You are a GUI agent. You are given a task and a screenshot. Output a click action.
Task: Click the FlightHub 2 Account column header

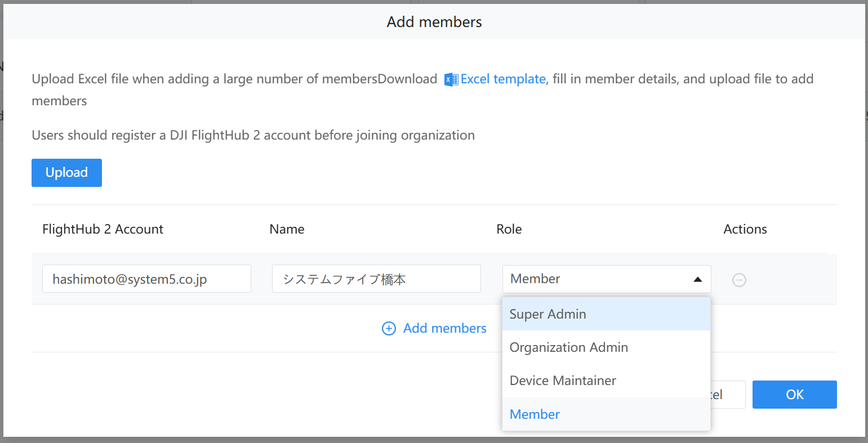pyautogui.click(x=103, y=229)
